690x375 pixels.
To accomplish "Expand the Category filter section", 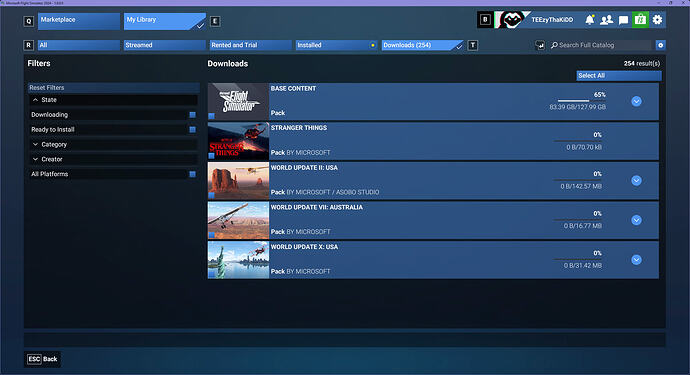I will coord(114,144).
